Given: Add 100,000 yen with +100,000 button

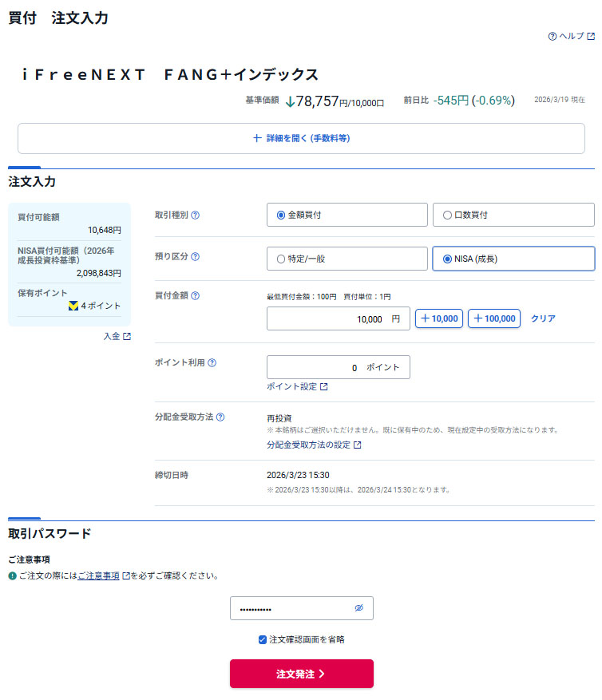Looking at the screenshot, I should [493, 318].
